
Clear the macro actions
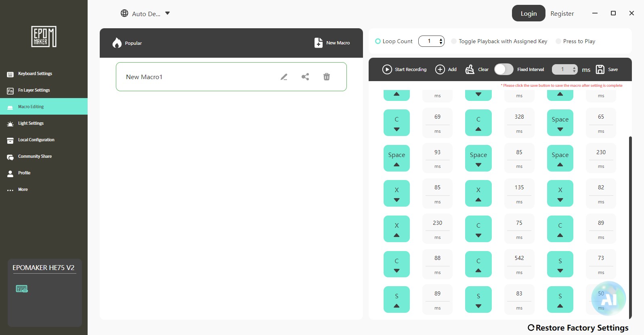(477, 69)
